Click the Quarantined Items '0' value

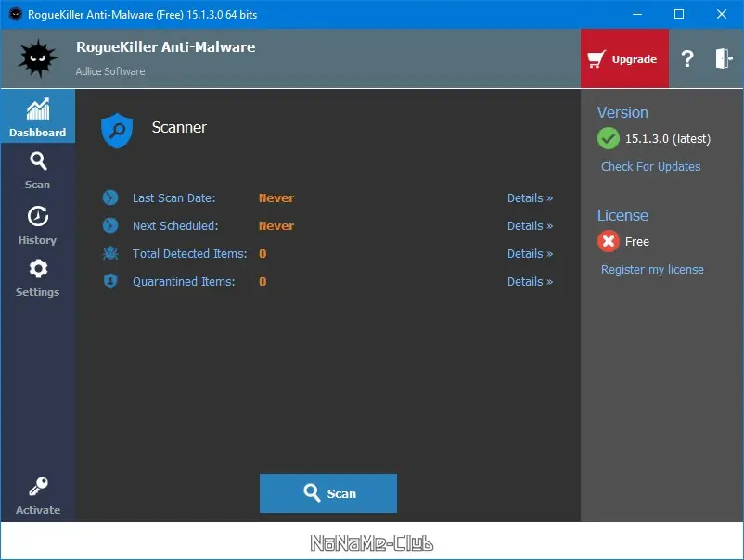point(263,281)
